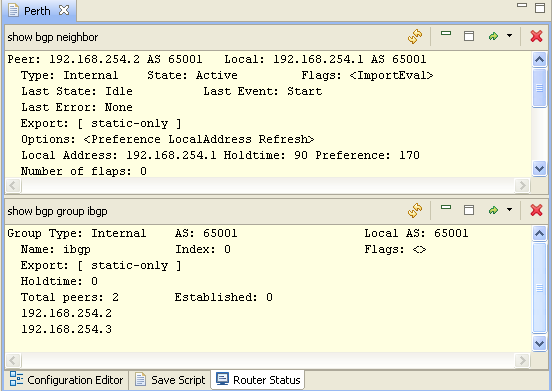552x391 pixels.
Task: Click green arrow icon in bgp neighbor panel
Action: [x=494, y=36]
